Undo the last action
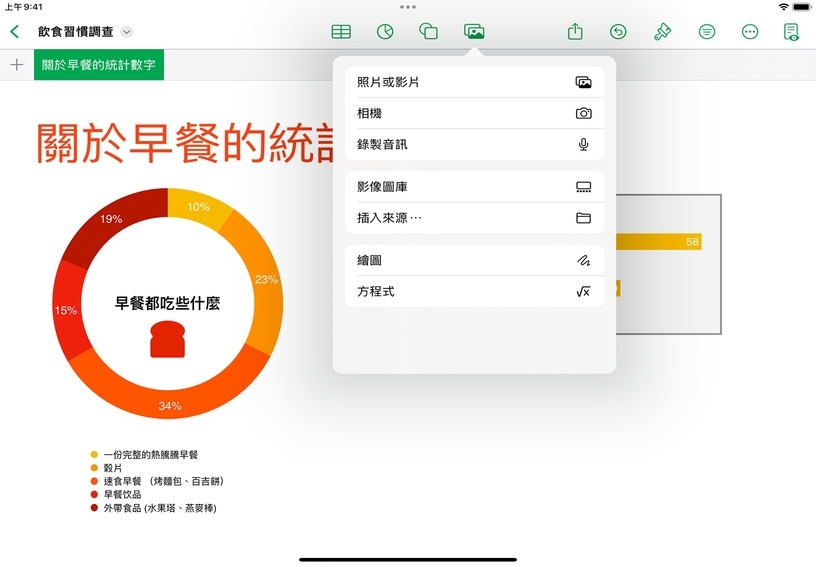Viewport: 816px width, 567px height. 619,32
